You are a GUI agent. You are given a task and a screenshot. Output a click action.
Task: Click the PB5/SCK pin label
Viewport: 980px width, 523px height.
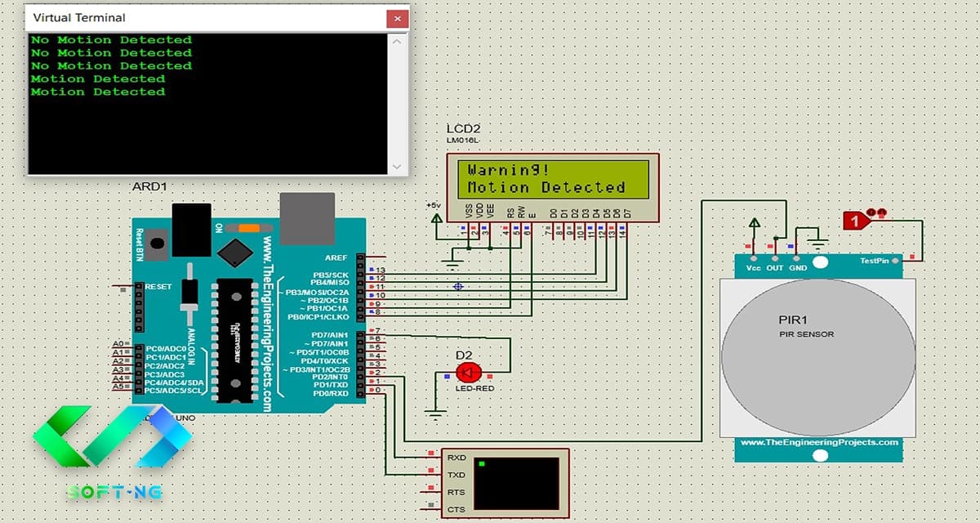331,275
